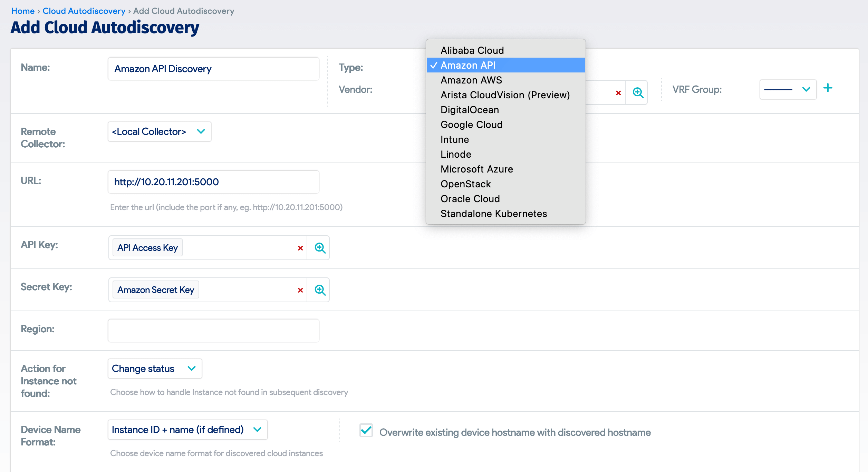Screen dimensions: 868x472
Task: Clear the Vendor selection with the red X
Action: coord(618,92)
